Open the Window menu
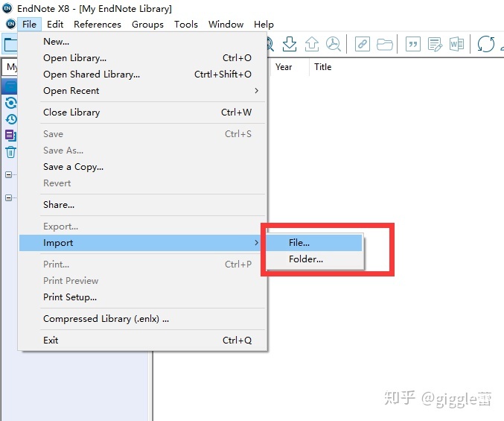Image resolution: width=504 pixels, height=421 pixels. (226, 24)
